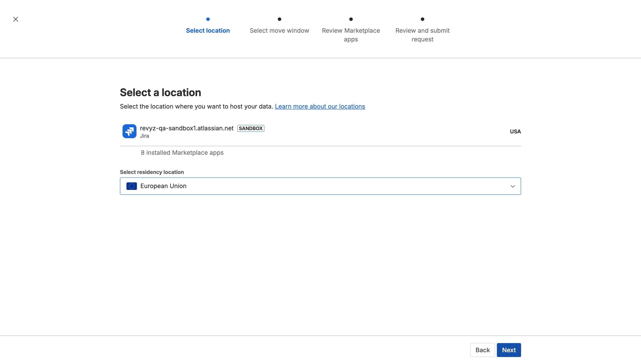Expand the residency location dropdown chevron
The width and height of the screenshot is (641, 364).
pyautogui.click(x=513, y=186)
